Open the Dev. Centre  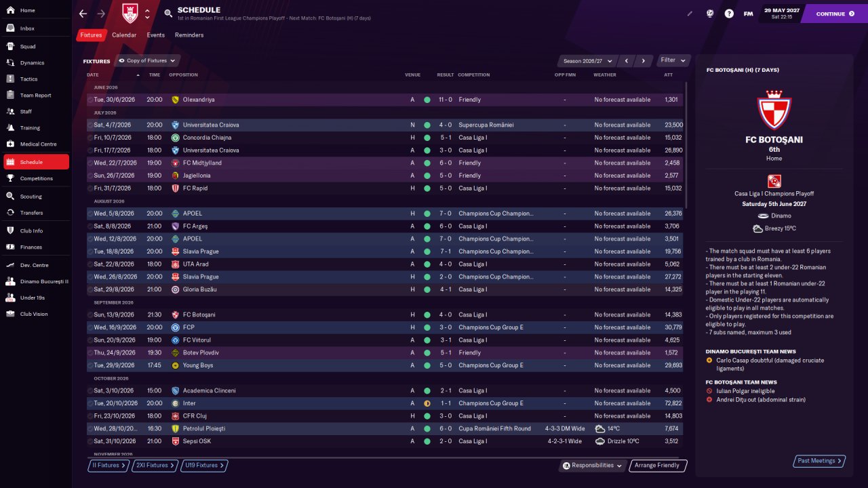pos(35,266)
